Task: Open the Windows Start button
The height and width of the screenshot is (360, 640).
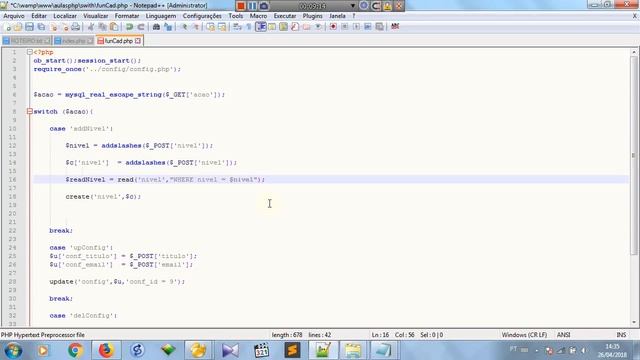Action: click(13, 351)
